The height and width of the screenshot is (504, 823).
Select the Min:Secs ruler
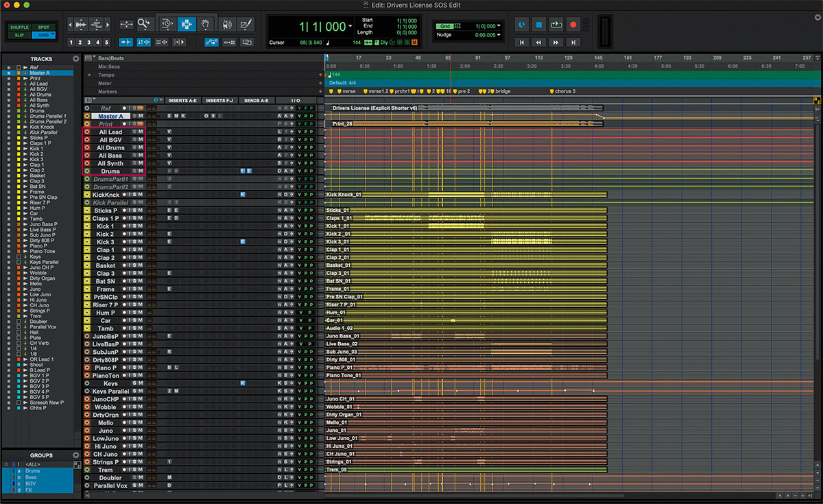109,67
